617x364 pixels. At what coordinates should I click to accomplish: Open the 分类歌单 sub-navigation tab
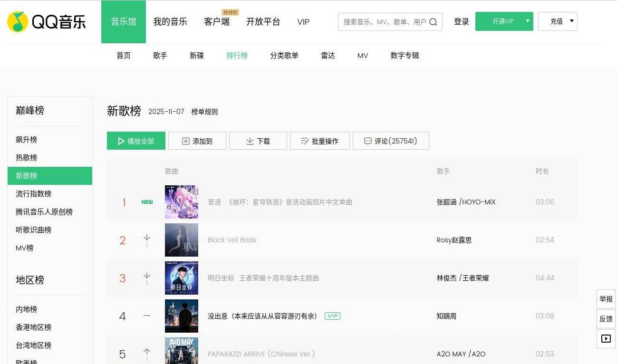tap(284, 56)
